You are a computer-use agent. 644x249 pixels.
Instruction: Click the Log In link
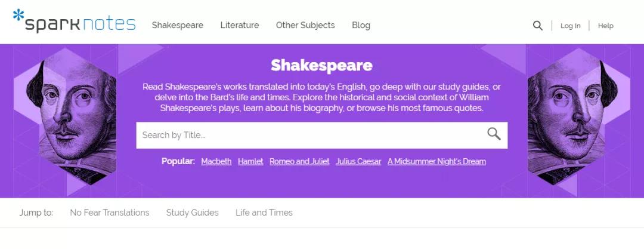pos(570,26)
